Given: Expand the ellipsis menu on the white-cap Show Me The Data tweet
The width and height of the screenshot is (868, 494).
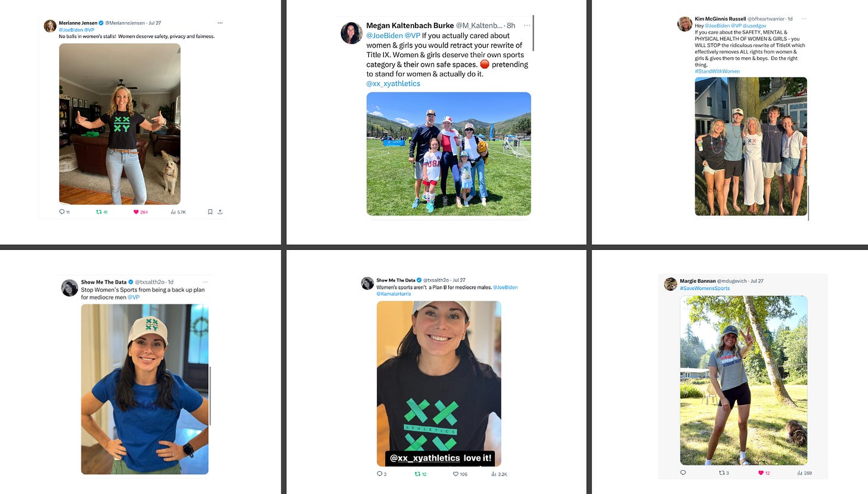Looking at the screenshot, I should tap(206, 282).
